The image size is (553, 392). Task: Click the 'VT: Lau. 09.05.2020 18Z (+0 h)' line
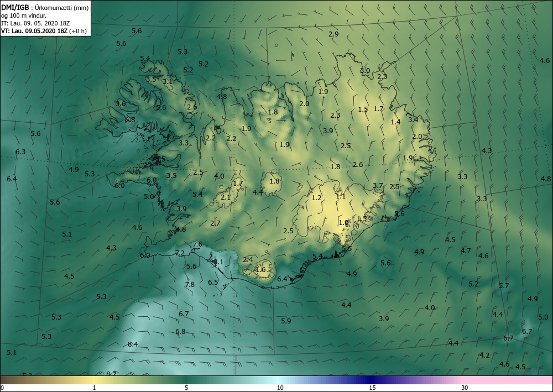click(44, 30)
